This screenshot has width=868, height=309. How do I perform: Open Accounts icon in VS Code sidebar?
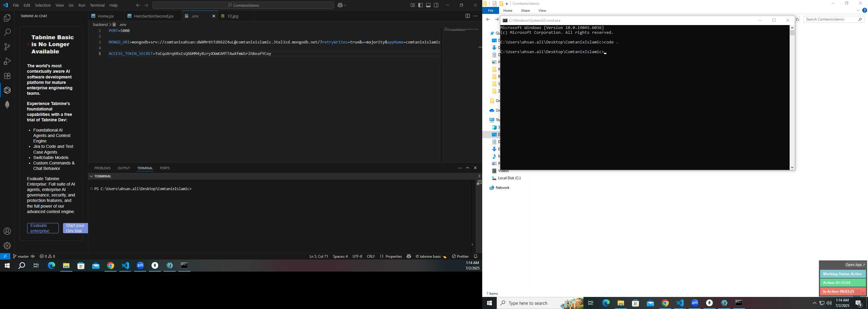point(7,231)
